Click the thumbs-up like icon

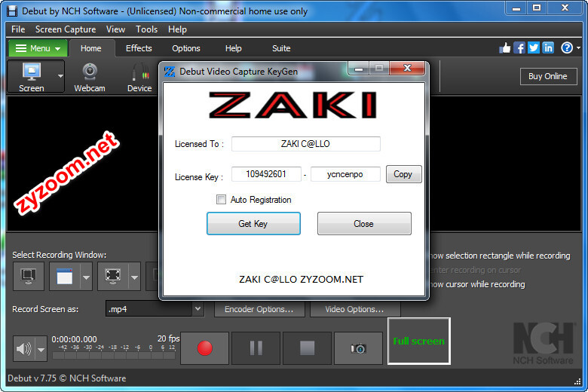pos(505,47)
